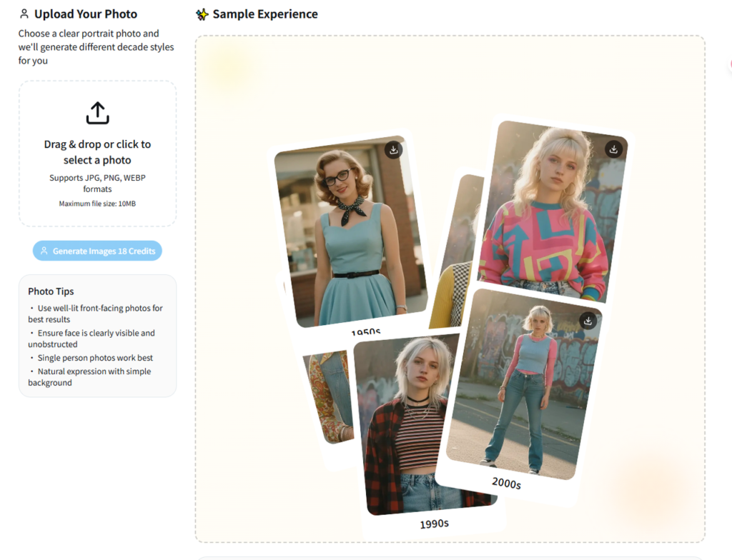
Task: Click 'Drag & drop or click to select' text
Action: pyautogui.click(x=97, y=152)
